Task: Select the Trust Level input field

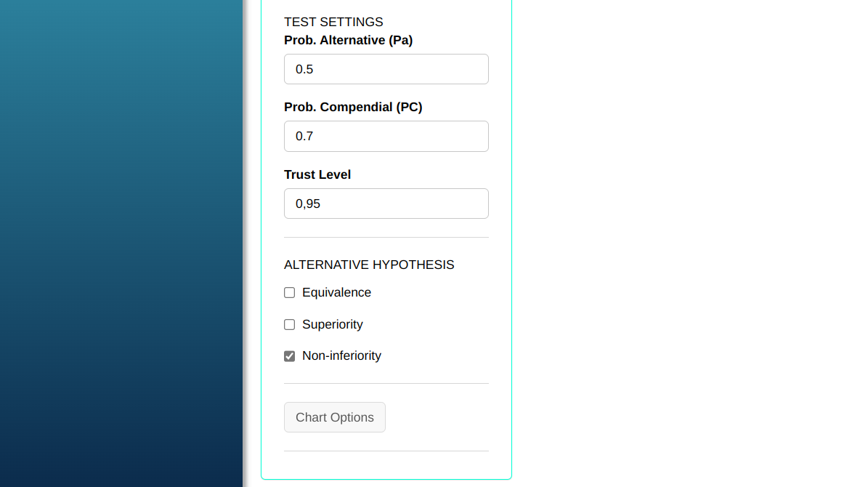Action: point(386,204)
